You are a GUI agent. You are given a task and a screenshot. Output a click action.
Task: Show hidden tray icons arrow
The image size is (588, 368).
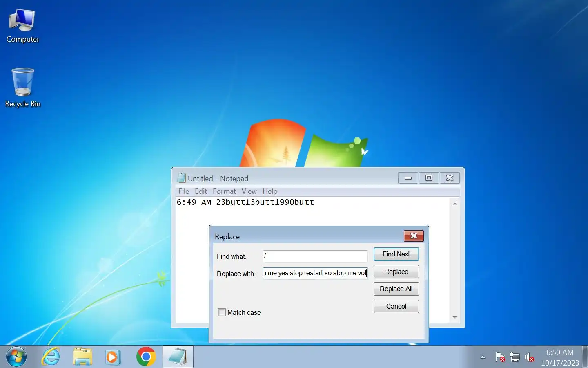[x=483, y=357]
